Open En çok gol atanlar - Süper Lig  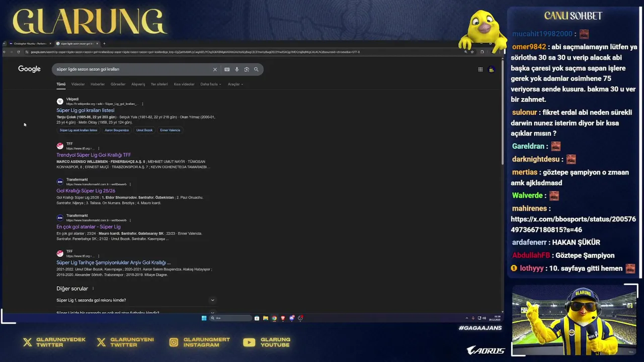[88, 227]
